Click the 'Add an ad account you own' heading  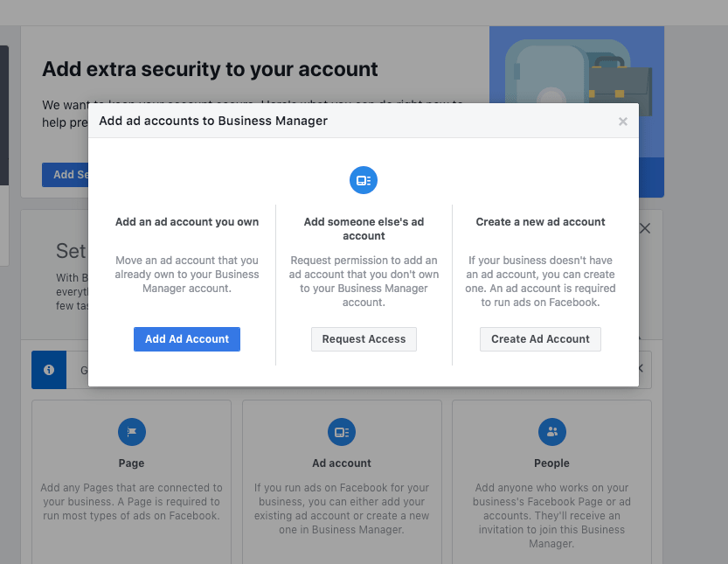[x=187, y=222]
